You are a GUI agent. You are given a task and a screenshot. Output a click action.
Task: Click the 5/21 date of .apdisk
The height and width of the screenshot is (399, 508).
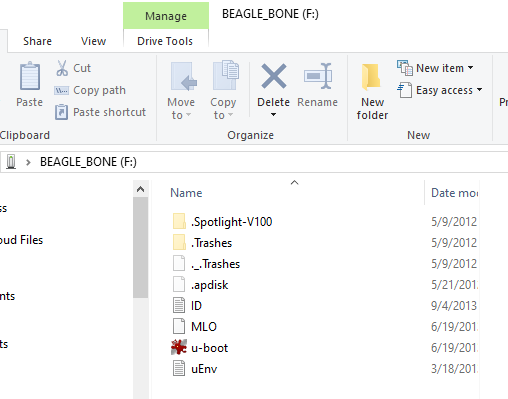[455, 285]
